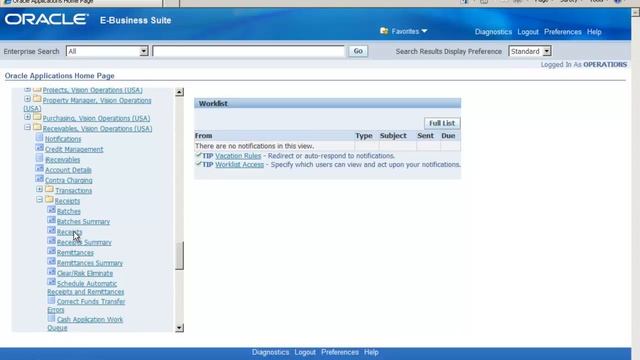Sort Worklist by the Due column
This screenshot has width=640, height=360.
point(448,136)
